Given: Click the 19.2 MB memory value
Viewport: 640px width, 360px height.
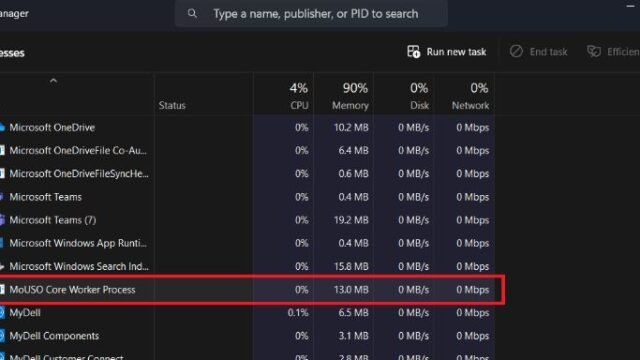Looking at the screenshot, I should [x=351, y=220].
